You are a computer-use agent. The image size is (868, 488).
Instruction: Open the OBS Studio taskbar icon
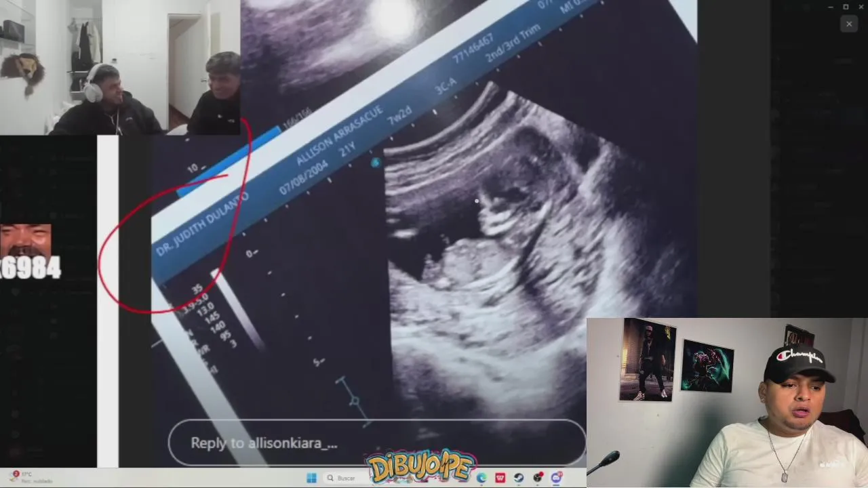coord(538,478)
